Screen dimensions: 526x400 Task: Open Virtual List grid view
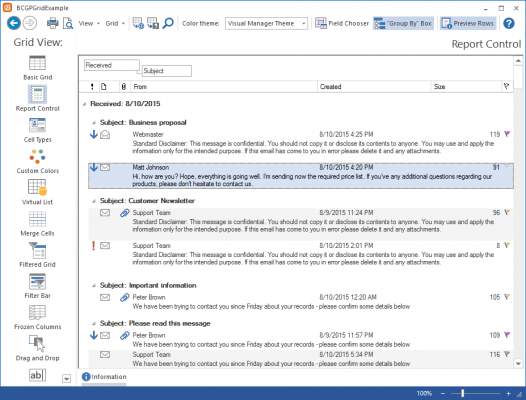[38, 192]
